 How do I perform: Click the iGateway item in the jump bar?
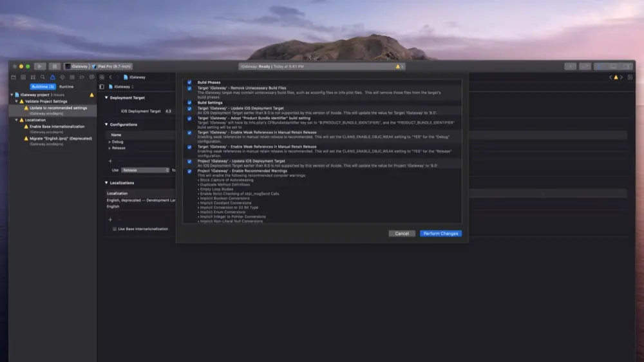pos(135,77)
